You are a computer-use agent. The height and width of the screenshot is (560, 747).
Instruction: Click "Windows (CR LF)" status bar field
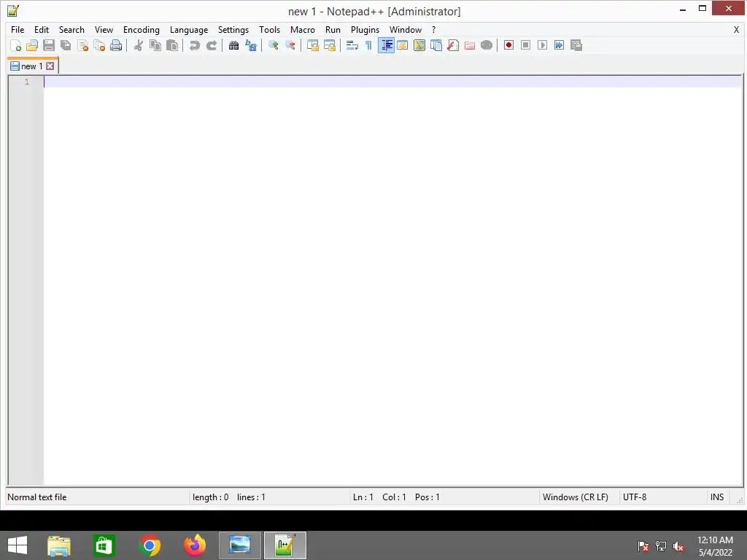(x=576, y=497)
